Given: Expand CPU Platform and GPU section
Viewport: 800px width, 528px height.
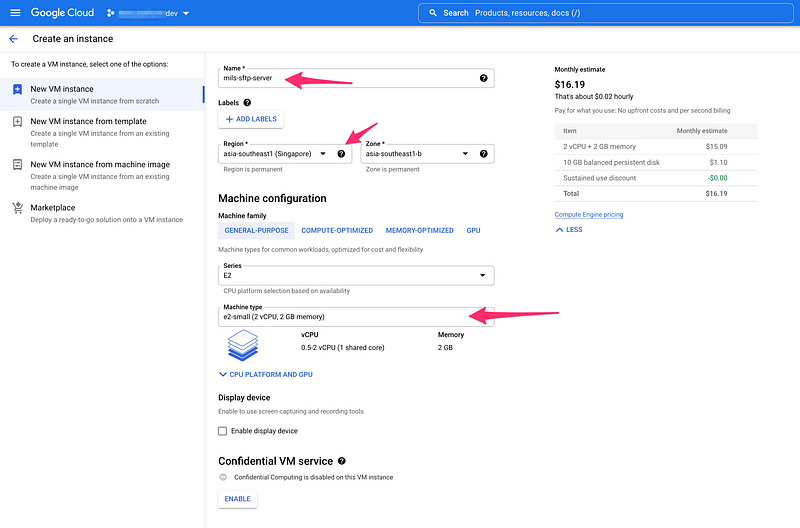Looking at the screenshot, I should [x=265, y=374].
